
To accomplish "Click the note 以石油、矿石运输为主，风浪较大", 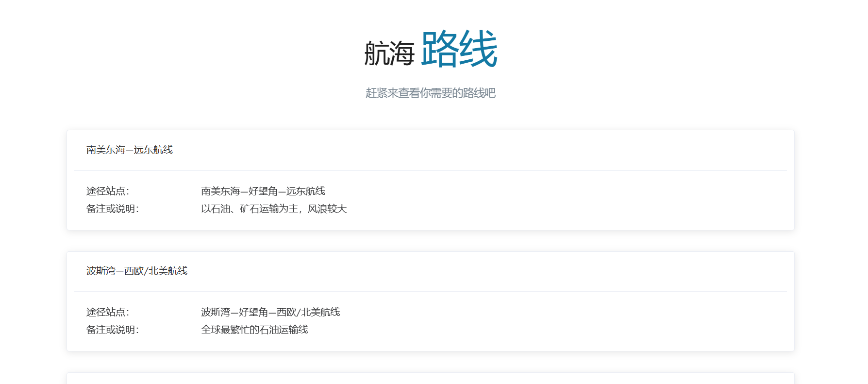I will click(x=274, y=209).
